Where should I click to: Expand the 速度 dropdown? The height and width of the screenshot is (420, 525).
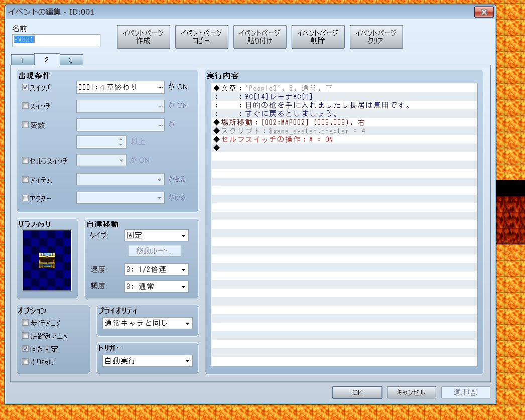tap(156, 269)
